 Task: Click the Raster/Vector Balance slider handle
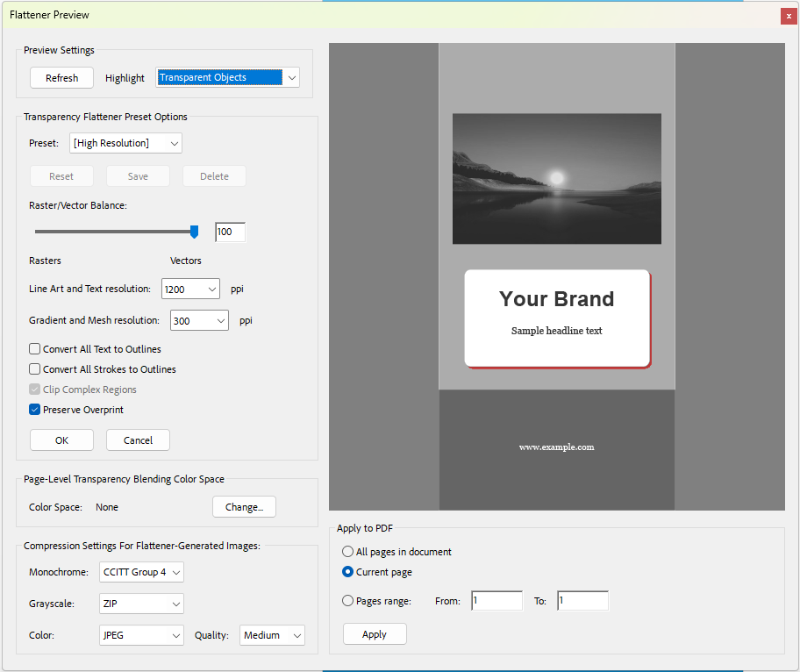point(194,232)
